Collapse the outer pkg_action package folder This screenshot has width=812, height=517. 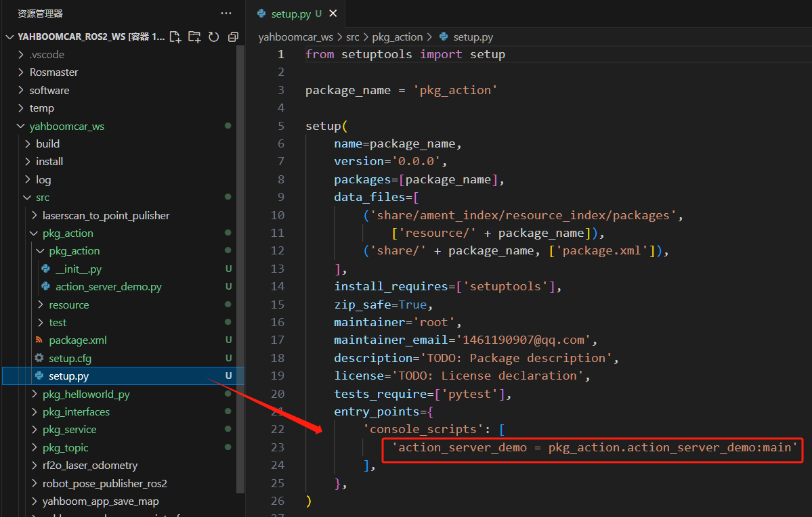click(34, 233)
